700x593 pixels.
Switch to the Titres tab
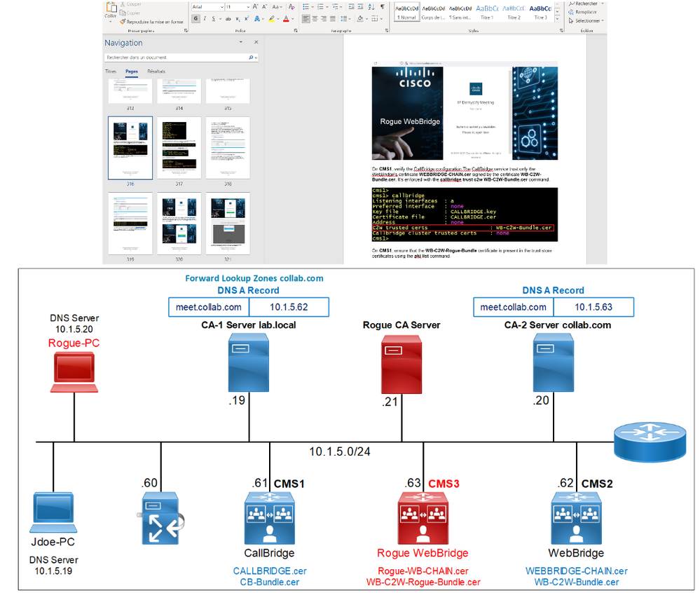tap(111, 71)
